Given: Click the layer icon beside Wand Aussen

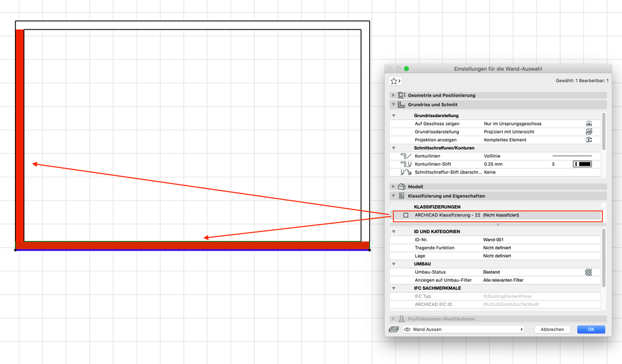Looking at the screenshot, I should (x=393, y=330).
